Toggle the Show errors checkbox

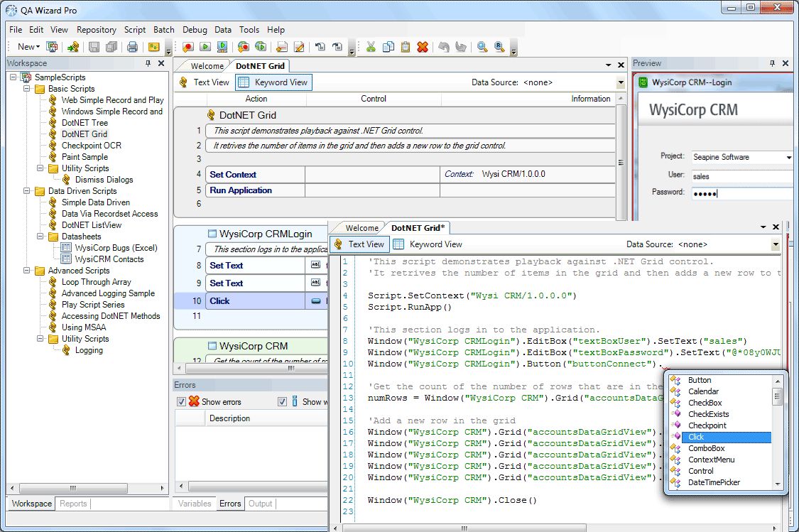coord(181,401)
